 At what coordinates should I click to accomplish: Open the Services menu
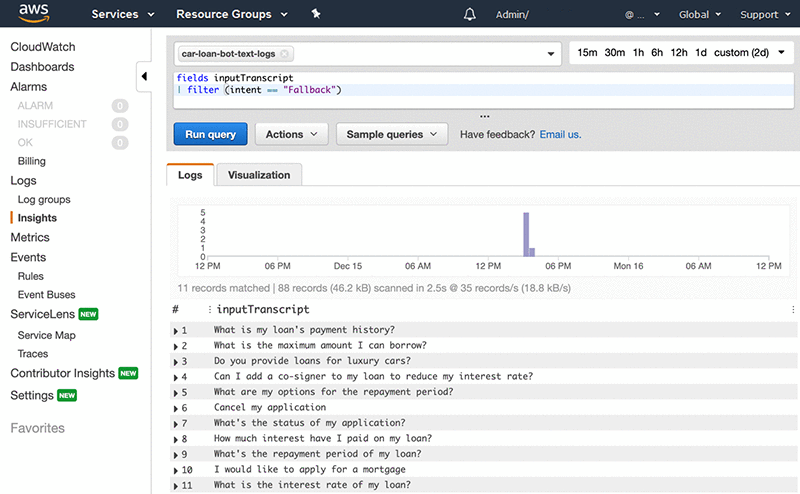(x=123, y=15)
